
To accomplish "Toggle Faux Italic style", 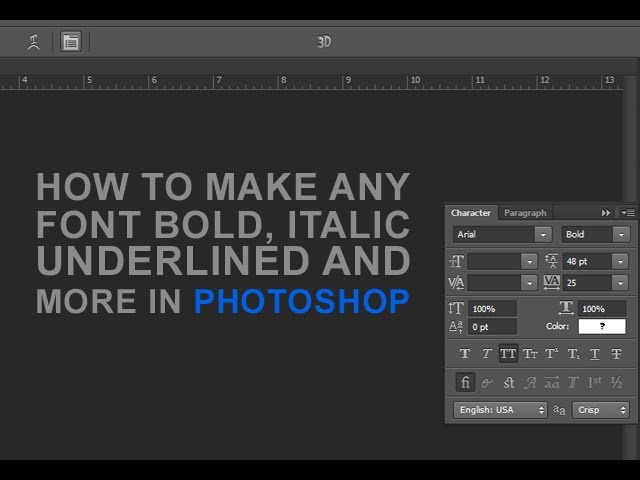I will click(486, 353).
